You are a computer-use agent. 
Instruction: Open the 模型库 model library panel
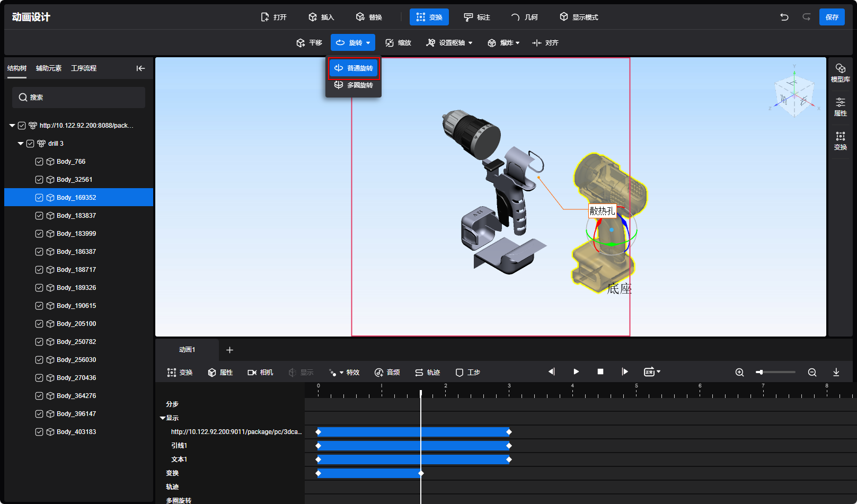click(840, 73)
